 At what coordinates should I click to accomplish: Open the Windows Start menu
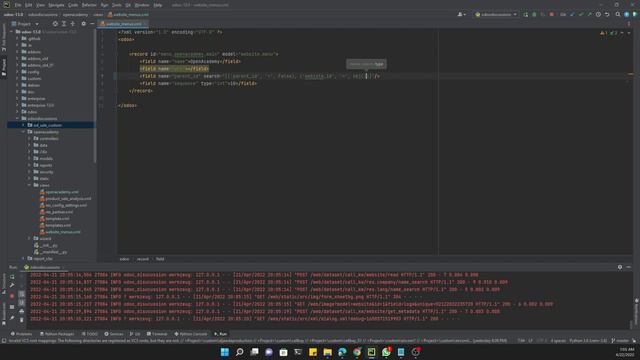224,352
